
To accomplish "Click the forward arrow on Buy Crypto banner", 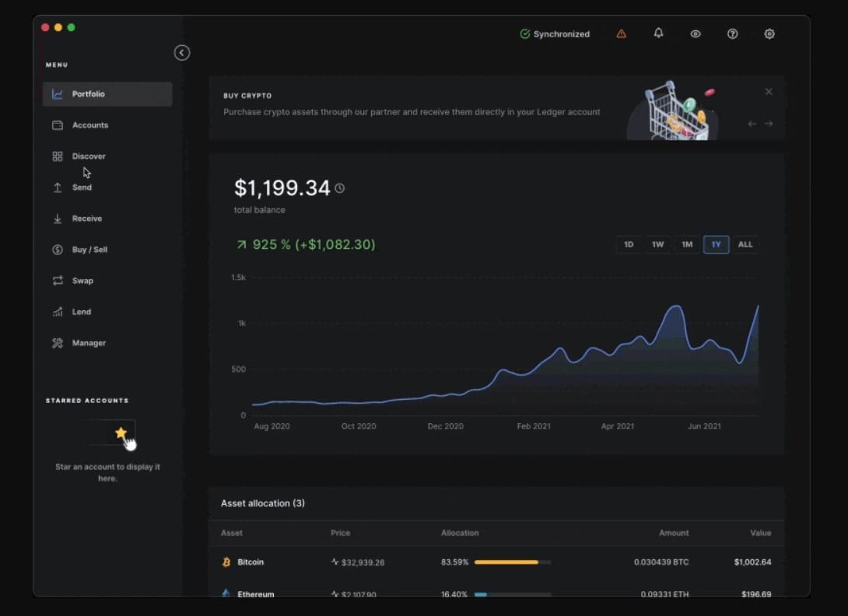I will [769, 123].
